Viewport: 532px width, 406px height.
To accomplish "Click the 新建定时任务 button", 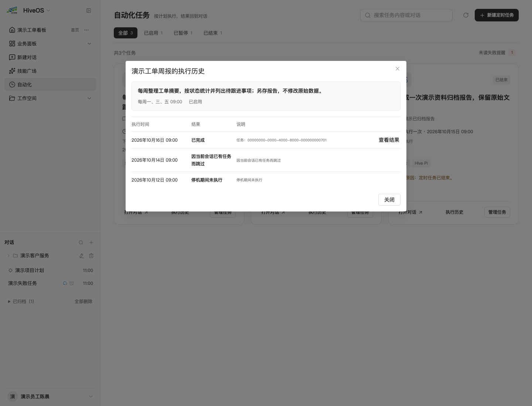I will coord(497,15).
